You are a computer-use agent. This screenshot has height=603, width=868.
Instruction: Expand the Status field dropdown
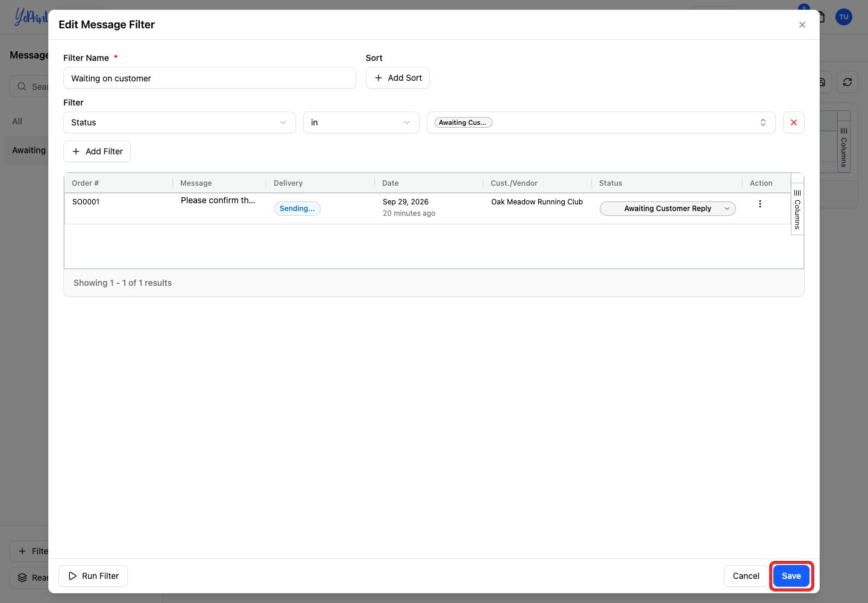[x=180, y=122]
